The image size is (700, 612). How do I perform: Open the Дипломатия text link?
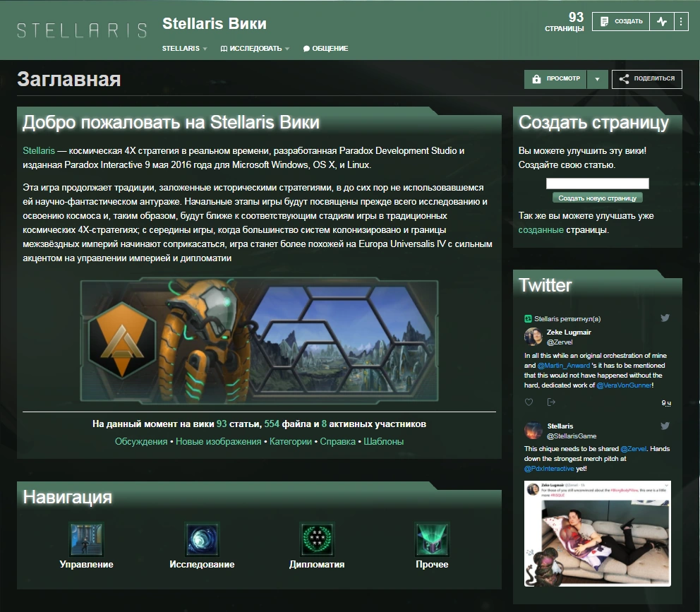tap(317, 564)
